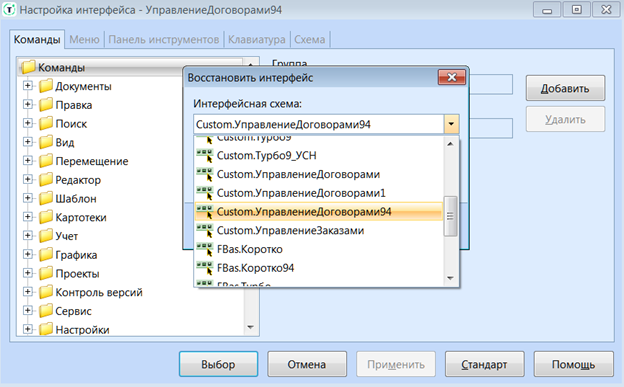
Task: Click the Перемещение folder icon
Action: click(46, 160)
